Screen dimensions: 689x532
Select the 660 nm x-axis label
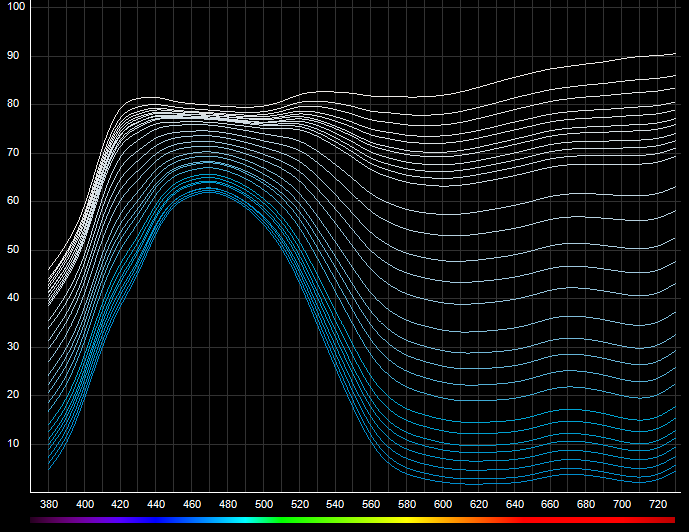click(551, 505)
